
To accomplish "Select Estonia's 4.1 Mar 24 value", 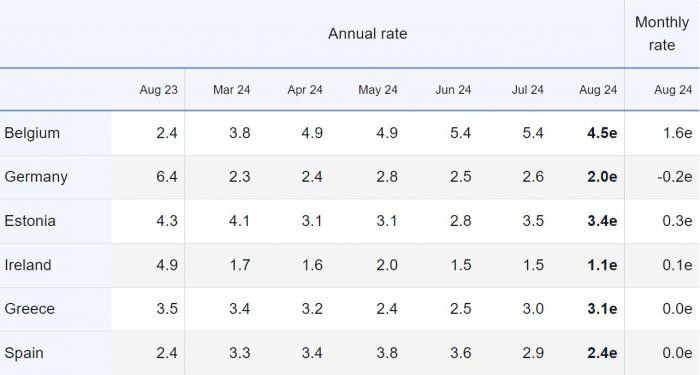I will [x=239, y=221].
